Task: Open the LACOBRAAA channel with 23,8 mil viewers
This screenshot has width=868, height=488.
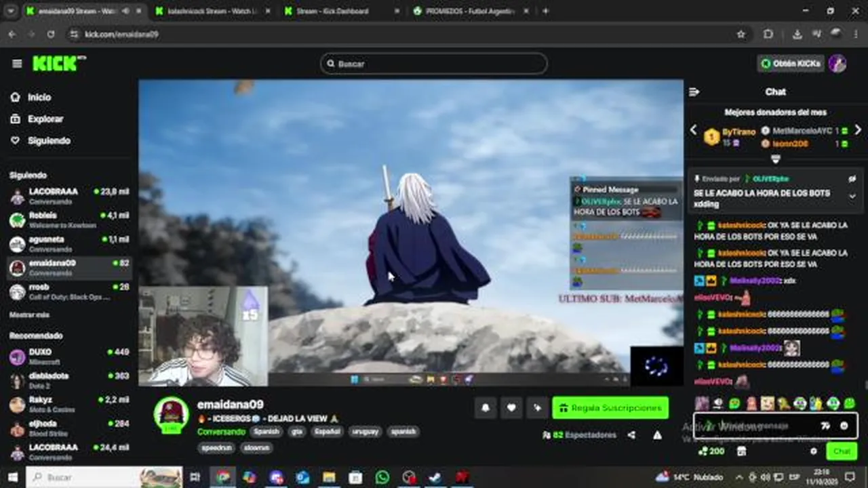Action: point(69,197)
